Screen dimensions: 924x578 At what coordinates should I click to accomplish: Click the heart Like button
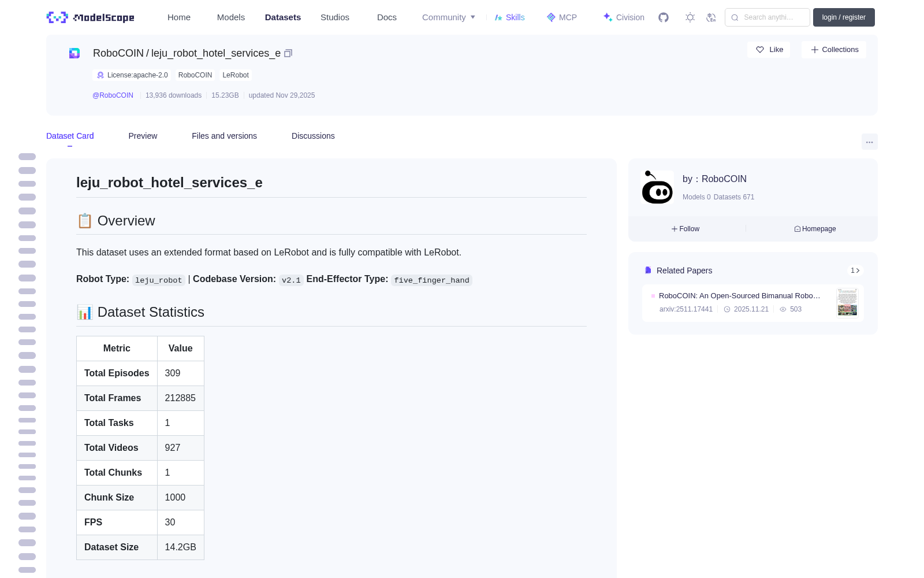(x=769, y=50)
